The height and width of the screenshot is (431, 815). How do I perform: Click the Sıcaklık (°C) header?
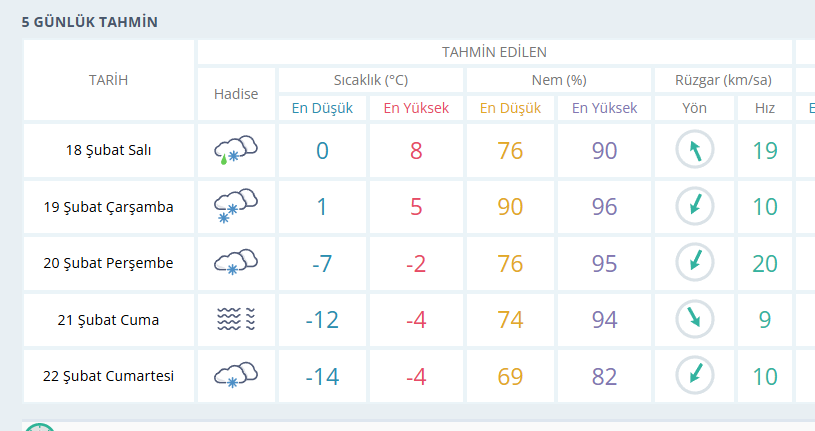pos(371,80)
